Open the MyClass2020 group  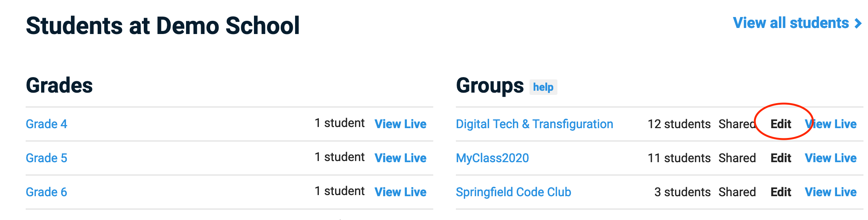492,158
